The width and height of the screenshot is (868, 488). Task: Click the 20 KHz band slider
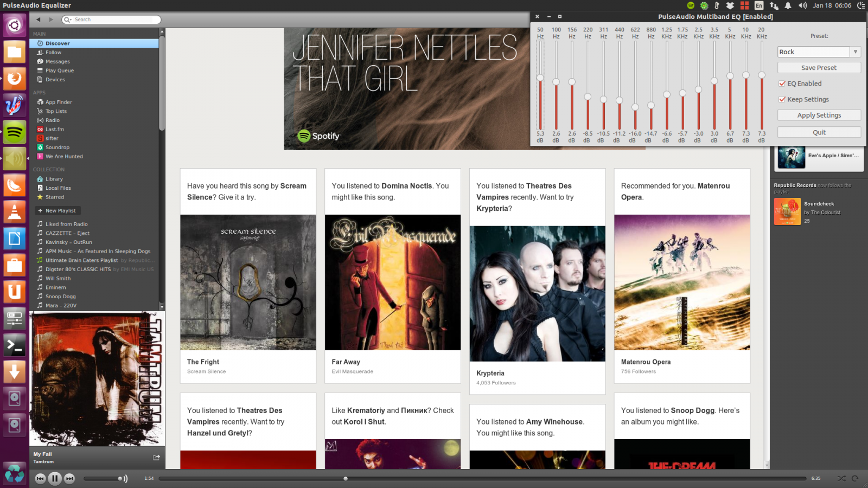coord(762,85)
